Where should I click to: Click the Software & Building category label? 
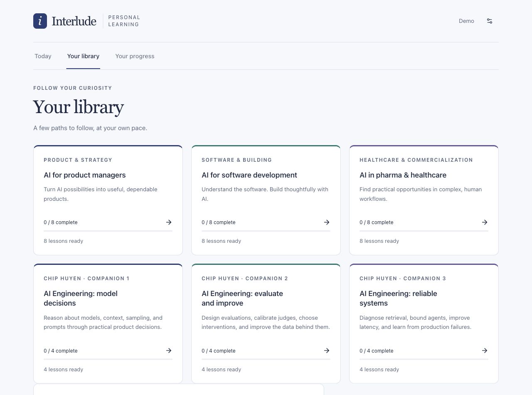pos(236,160)
